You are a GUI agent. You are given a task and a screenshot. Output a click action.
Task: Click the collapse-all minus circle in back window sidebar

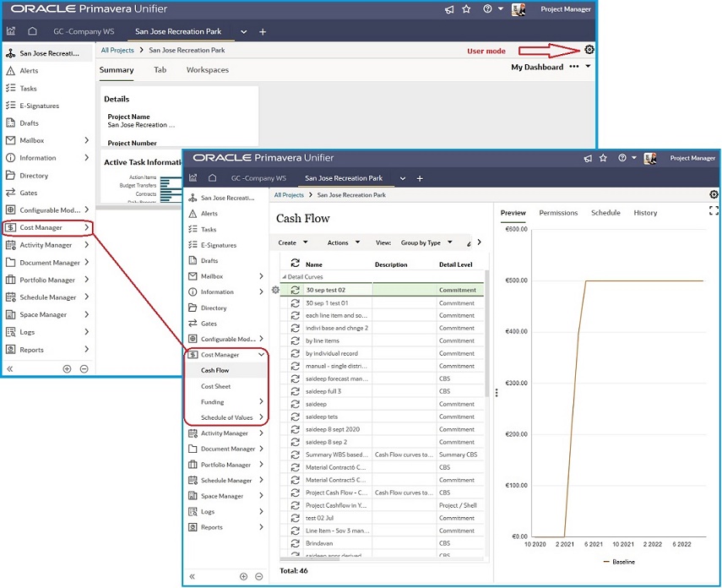(x=84, y=368)
